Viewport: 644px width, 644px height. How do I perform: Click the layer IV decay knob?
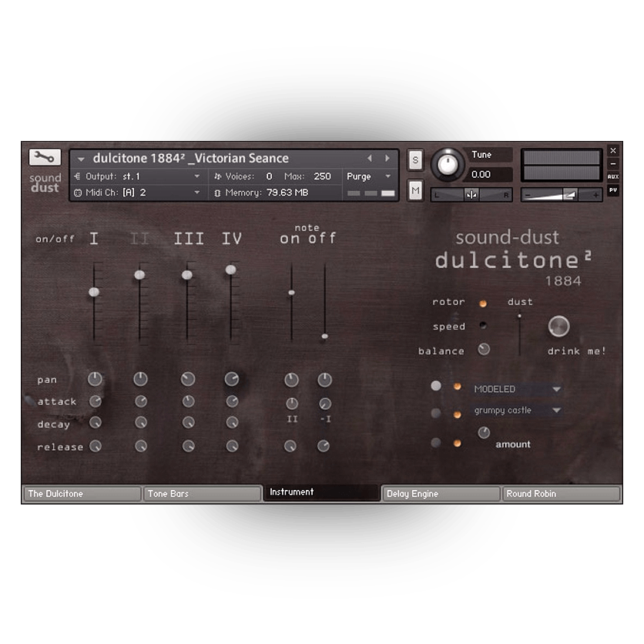click(232, 422)
